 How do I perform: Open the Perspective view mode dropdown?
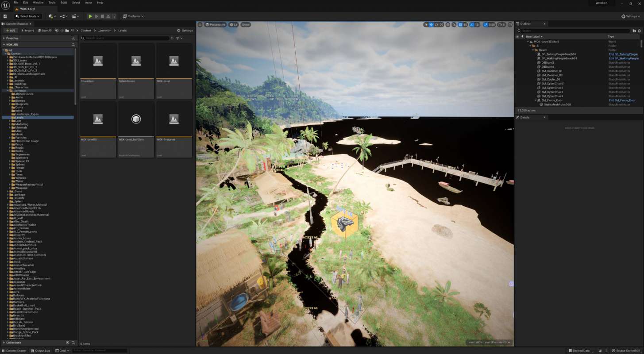point(215,25)
